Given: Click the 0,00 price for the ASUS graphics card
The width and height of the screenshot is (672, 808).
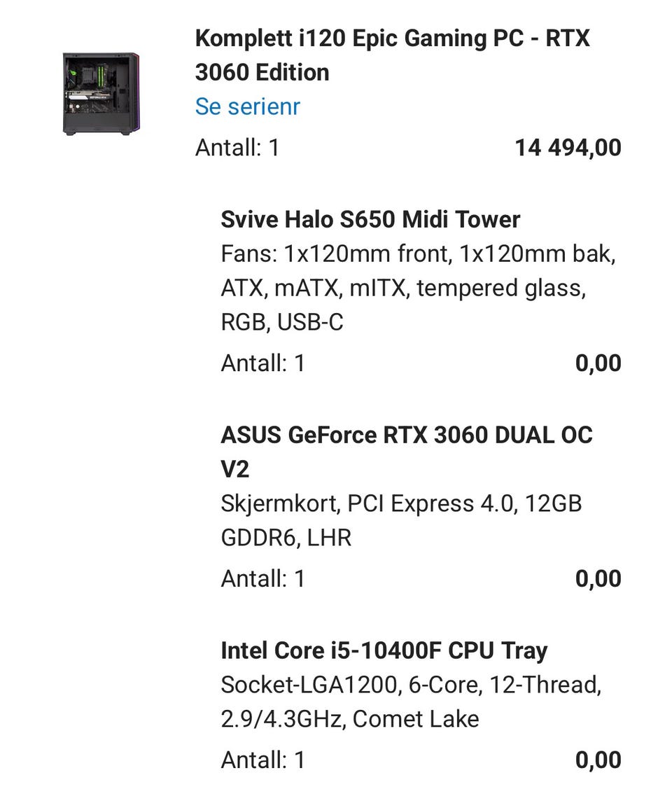Looking at the screenshot, I should point(598,579).
